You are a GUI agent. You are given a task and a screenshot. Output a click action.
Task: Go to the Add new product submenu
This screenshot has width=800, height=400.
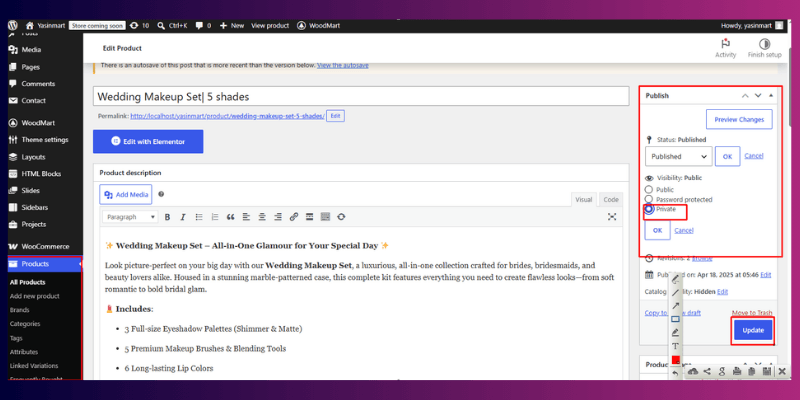click(35, 296)
